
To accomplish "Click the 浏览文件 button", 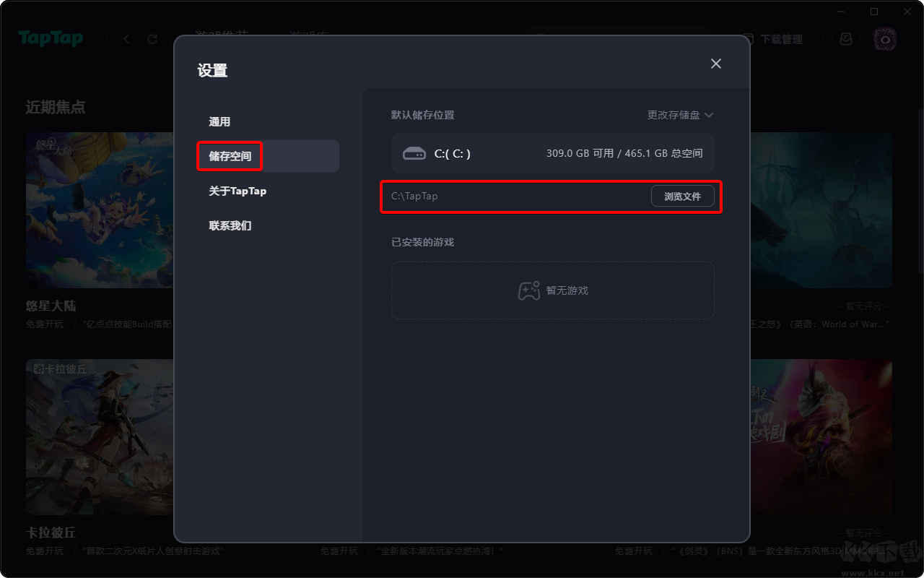I will pyautogui.click(x=683, y=196).
